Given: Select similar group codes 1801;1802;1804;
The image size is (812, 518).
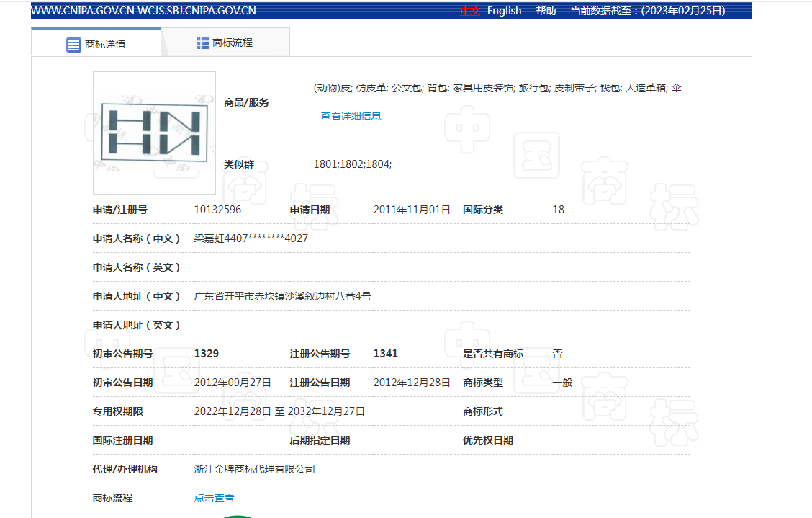Looking at the screenshot, I should click(353, 164).
